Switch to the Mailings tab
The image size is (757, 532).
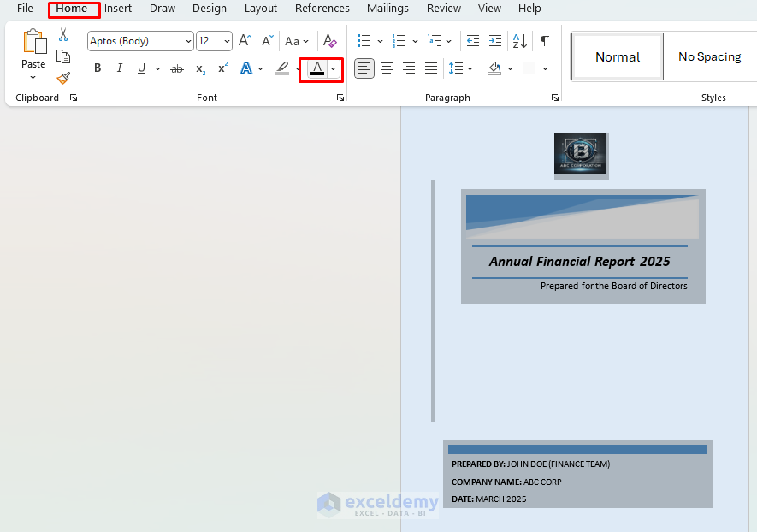(387, 9)
